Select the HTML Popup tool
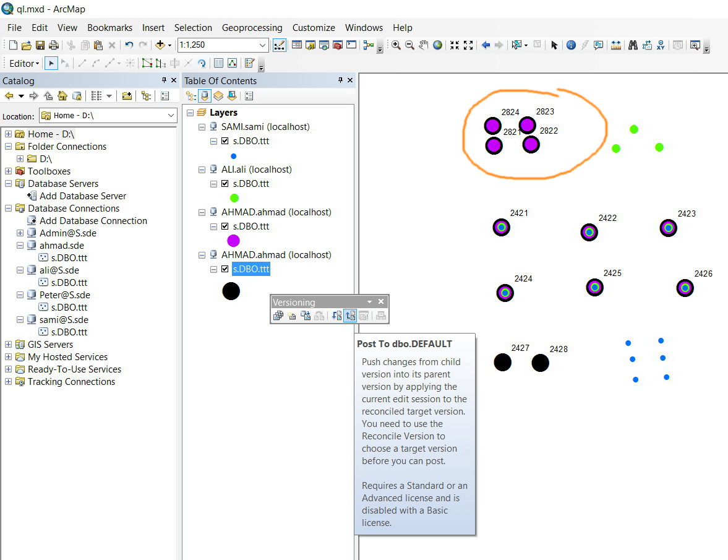This screenshot has height=560, width=728. [599, 45]
